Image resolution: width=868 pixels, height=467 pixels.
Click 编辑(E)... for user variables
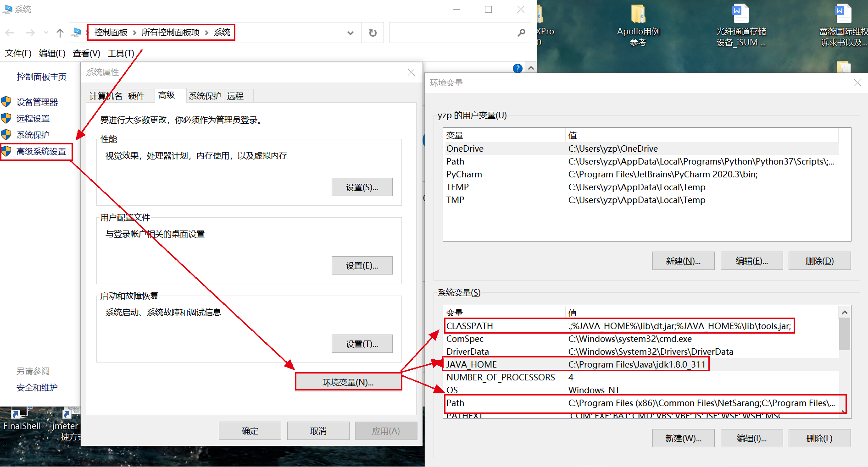pos(752,261)
